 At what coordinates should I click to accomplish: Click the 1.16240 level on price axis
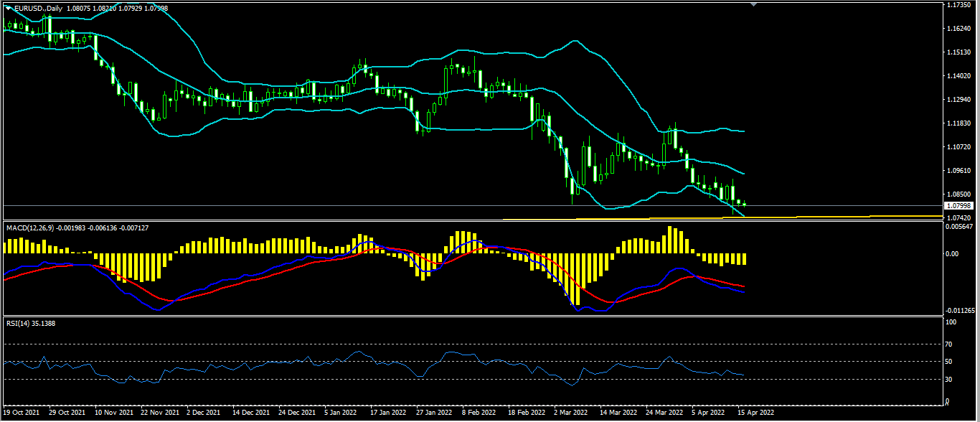click(960, 29)
